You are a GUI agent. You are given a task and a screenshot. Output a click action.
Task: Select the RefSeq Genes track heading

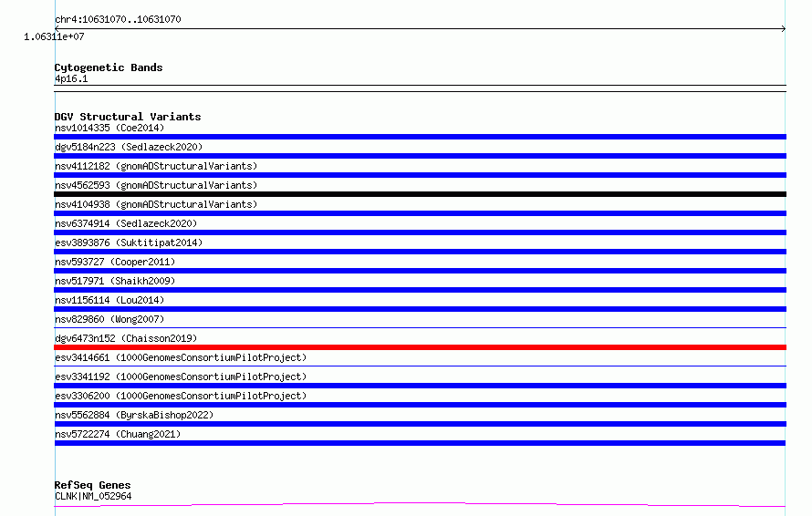[x=92, y=485]
